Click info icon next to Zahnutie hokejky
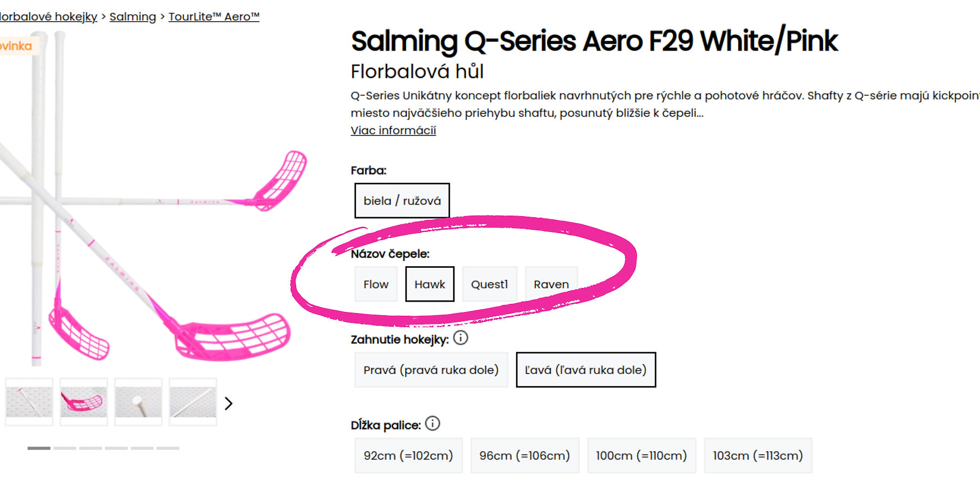Viewport: 980px width, 490px height. tap(461, 338)
